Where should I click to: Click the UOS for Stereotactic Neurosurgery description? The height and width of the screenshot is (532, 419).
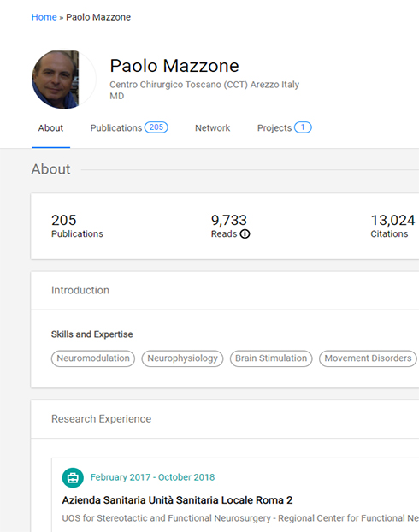pos(240,518)
